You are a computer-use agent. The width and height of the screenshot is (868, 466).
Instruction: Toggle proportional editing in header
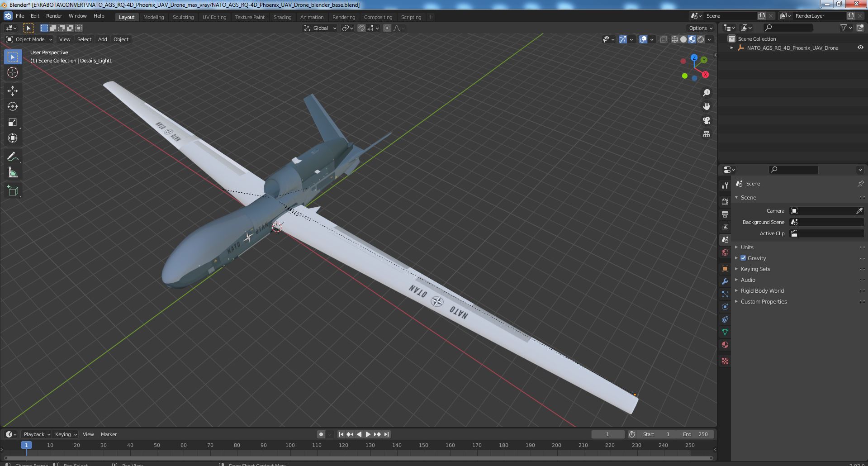(387, 28)
